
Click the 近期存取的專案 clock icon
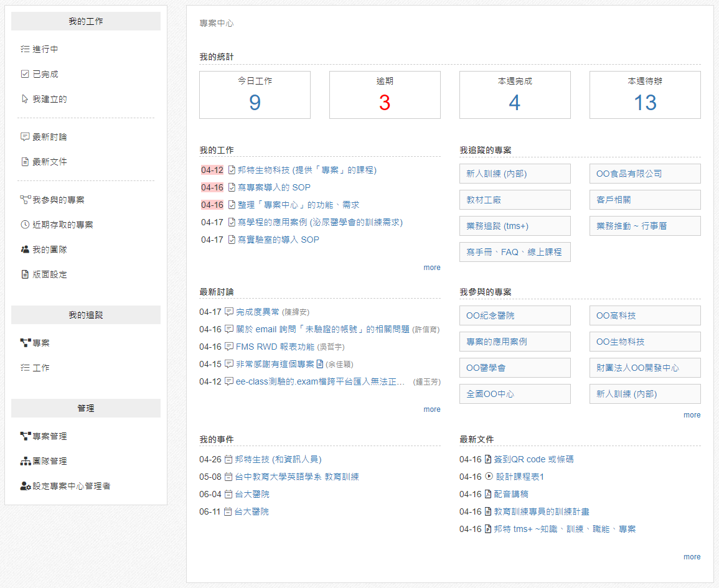(x=25, y=225)
